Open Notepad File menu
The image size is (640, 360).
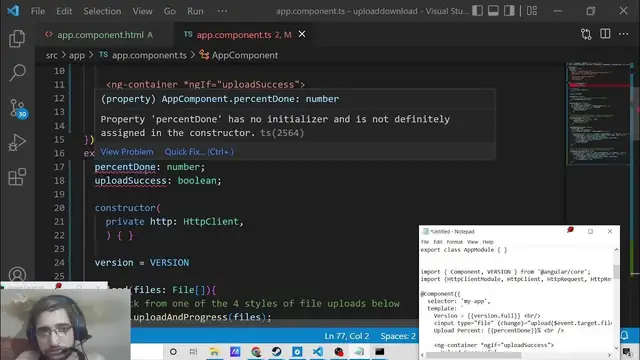425,242
